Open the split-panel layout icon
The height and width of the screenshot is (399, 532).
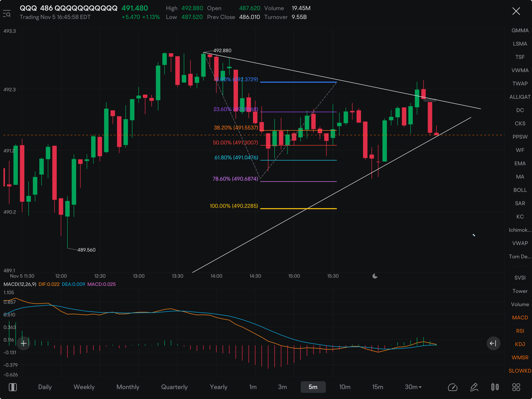click(13, 387)
